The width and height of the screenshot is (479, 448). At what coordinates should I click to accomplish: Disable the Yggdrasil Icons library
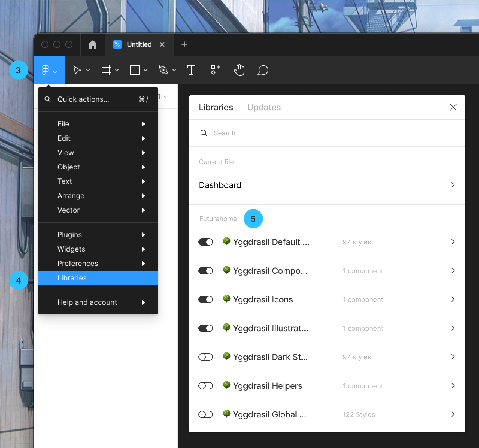click(x=206, y=299)
